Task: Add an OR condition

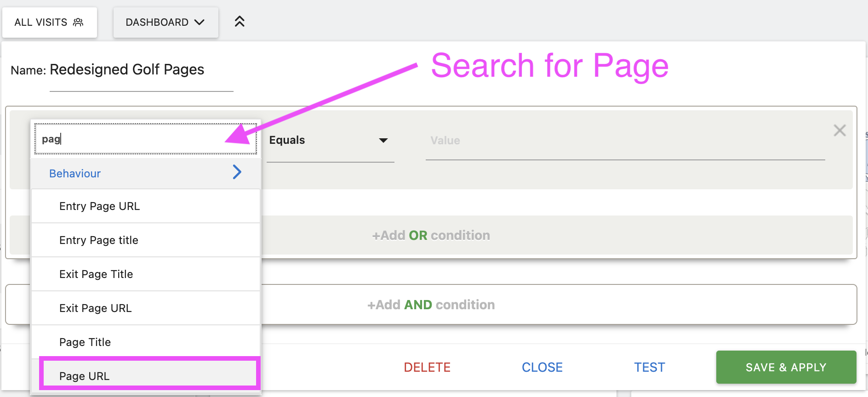Action: (431, 235)
